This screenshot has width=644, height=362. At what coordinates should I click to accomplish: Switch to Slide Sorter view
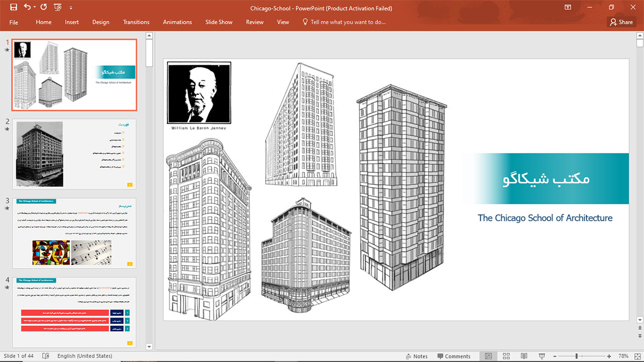506,356
